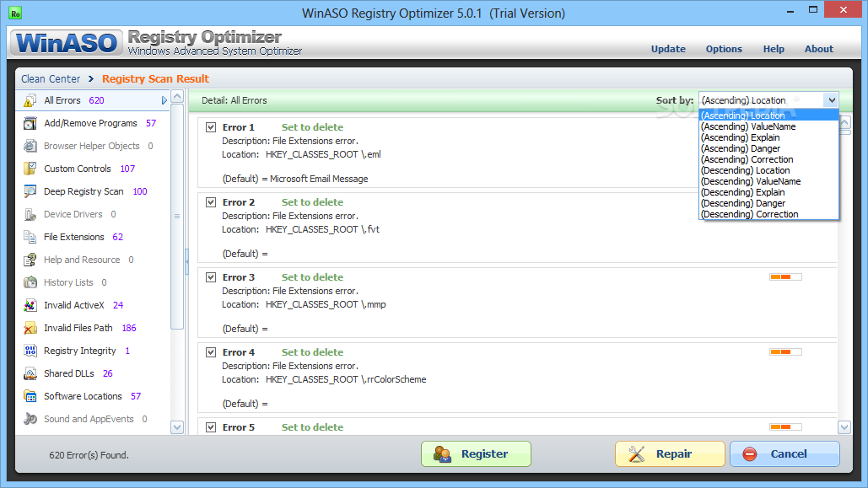The image size is (868, 488).
Task: Click the red stop icon on the Cancel button
Action: tap(750, 454)
